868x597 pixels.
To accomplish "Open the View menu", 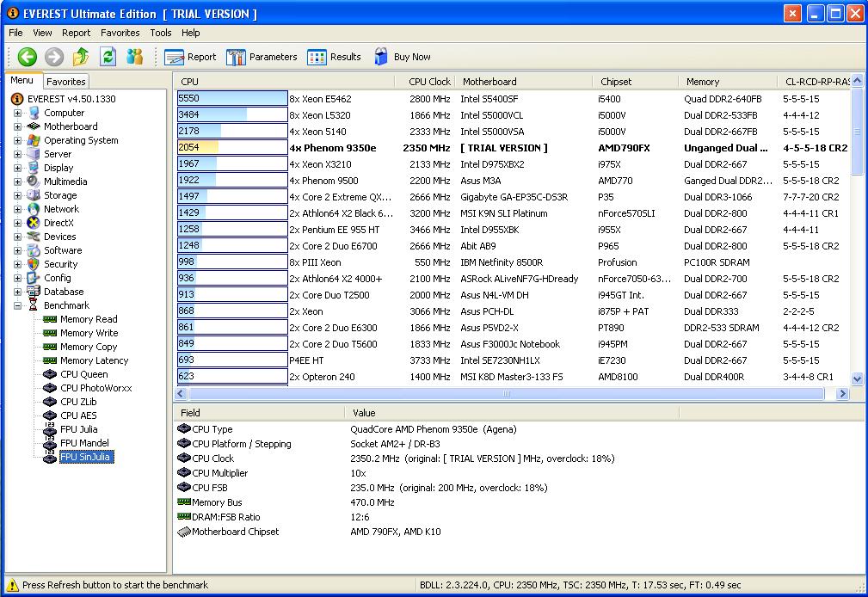I will [42, 33].
